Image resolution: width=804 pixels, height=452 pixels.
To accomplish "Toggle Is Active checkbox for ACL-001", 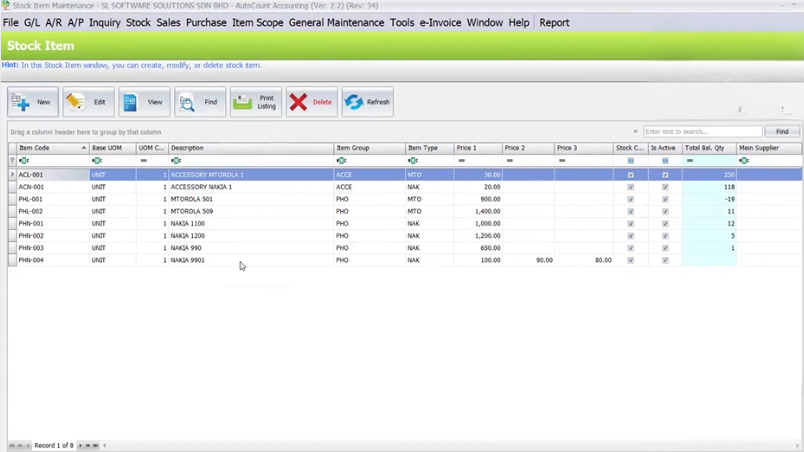I will coord(665,175).
